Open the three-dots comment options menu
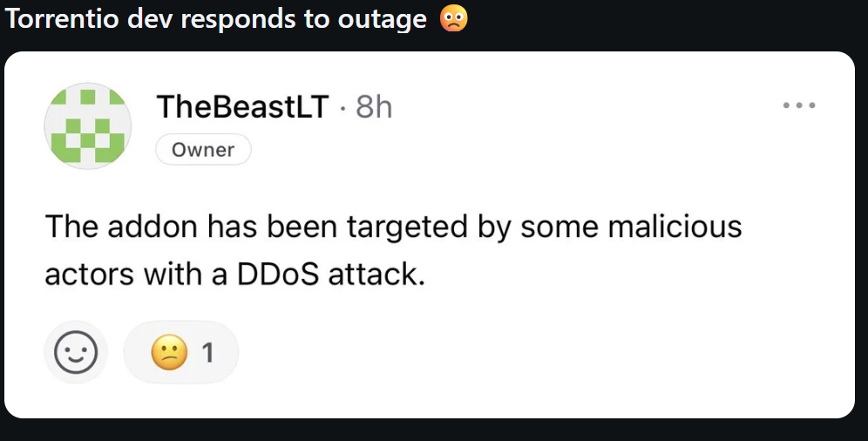 tap(799, 105)
